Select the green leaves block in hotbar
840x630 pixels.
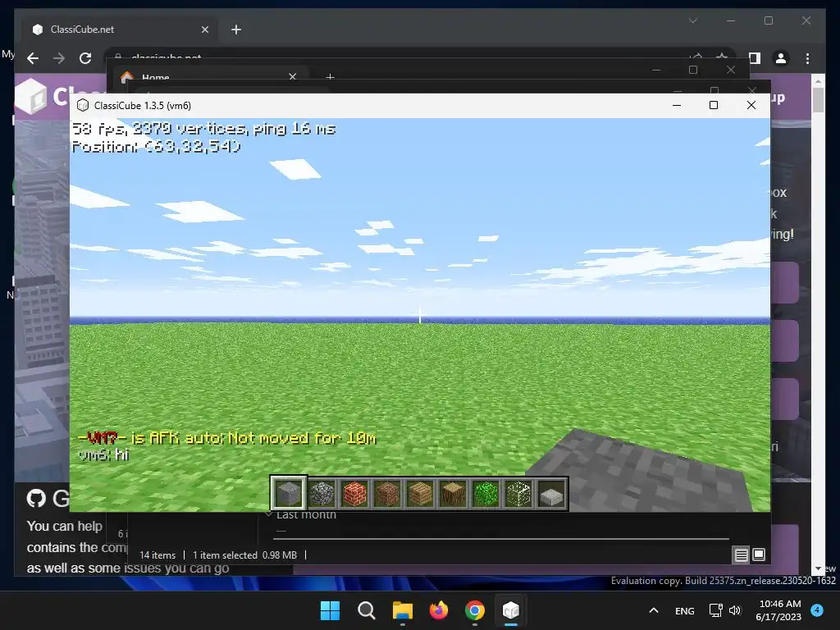(x=486, y=493)
